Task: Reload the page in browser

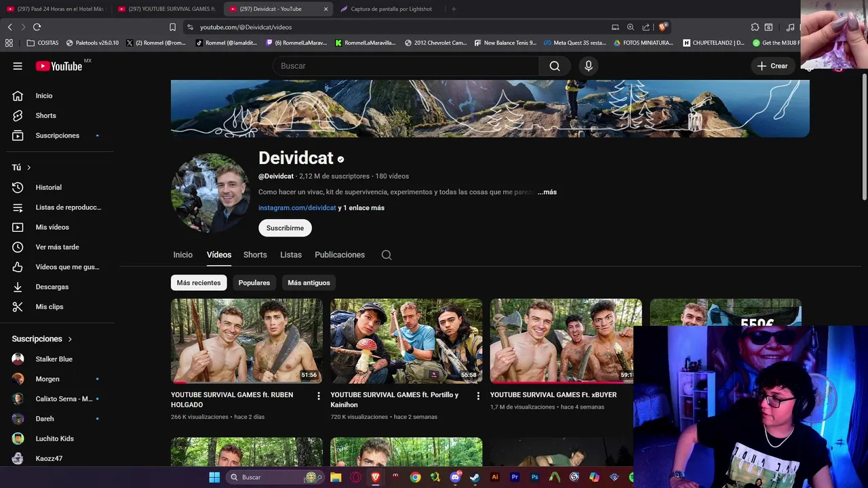Action: click(37, 27)
